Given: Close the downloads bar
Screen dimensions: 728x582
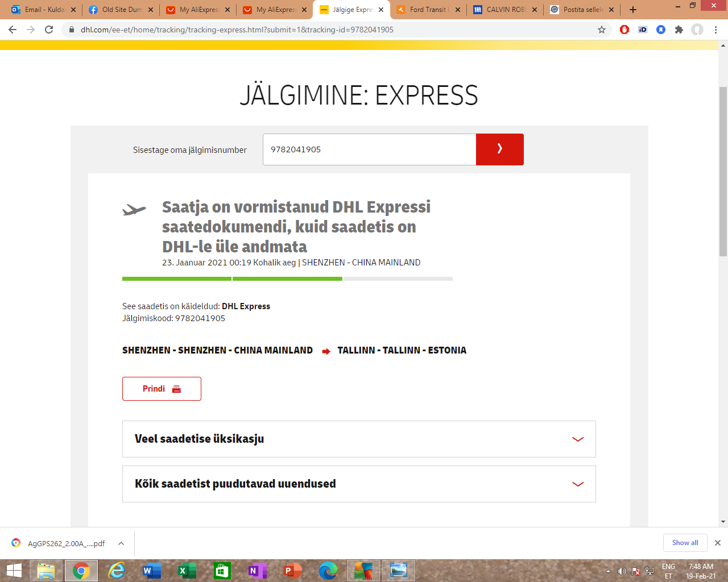Looking at the screenshot, I should point(718,543).
